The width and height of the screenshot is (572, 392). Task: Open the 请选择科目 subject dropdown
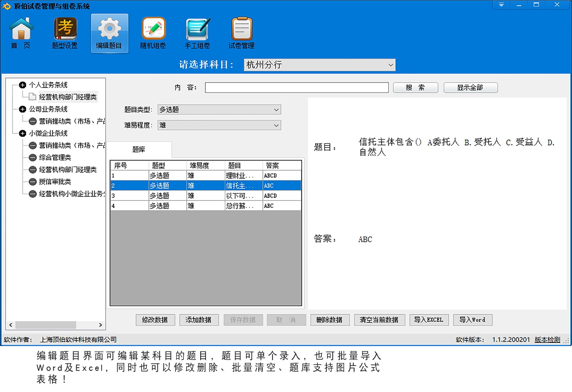click(x=390, y=65)
